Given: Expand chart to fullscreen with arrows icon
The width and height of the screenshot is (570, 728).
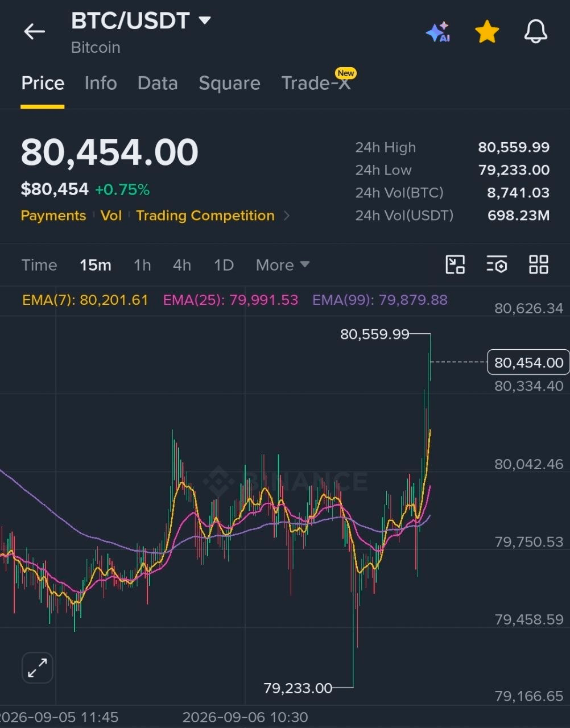Looking at the screenshot, I should pos(38,667).
